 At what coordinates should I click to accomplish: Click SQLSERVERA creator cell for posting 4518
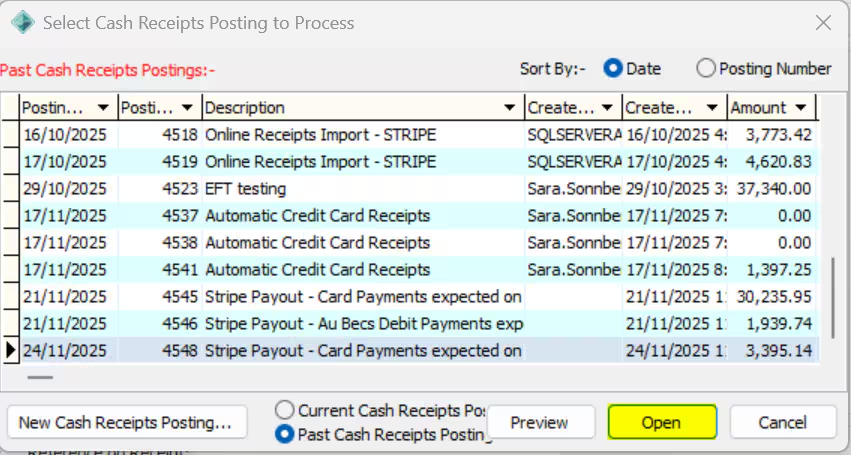pos(574,135)
